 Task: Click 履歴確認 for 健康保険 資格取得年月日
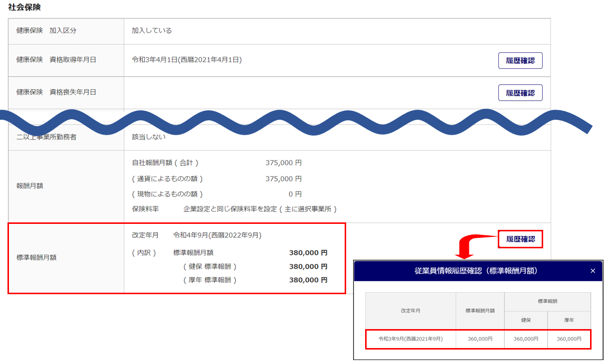coord(520,60)
